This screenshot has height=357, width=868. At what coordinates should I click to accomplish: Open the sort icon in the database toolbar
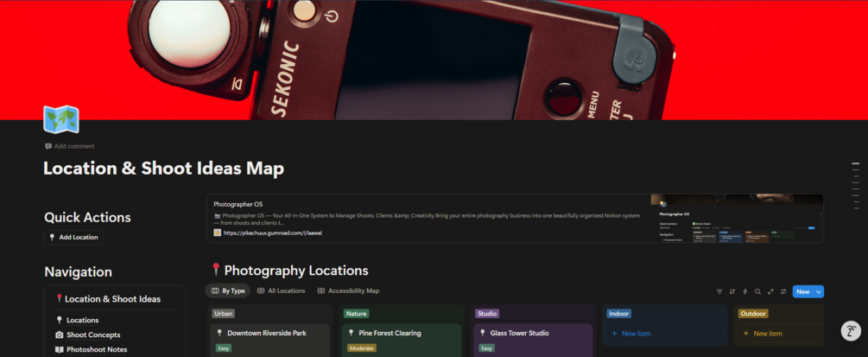click(732, 291)
